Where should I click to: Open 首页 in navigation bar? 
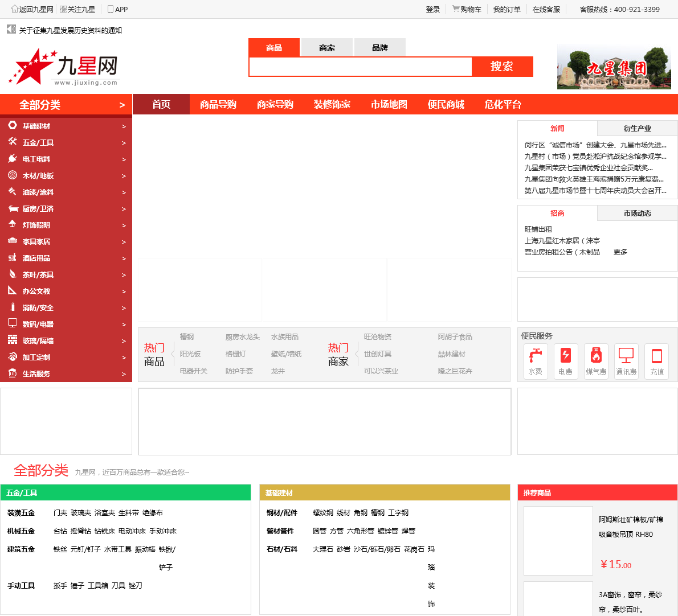tap(161, 104)
